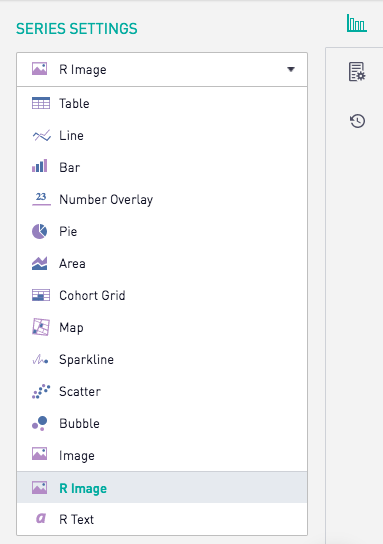The width and height of the screenshot is (383, 544).
Task: Open the document settings gear icon
Action: (x=357, y=72)
